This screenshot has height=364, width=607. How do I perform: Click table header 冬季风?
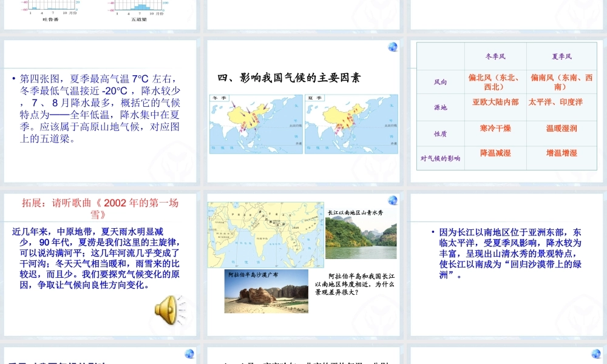click(x=495, y=56)
